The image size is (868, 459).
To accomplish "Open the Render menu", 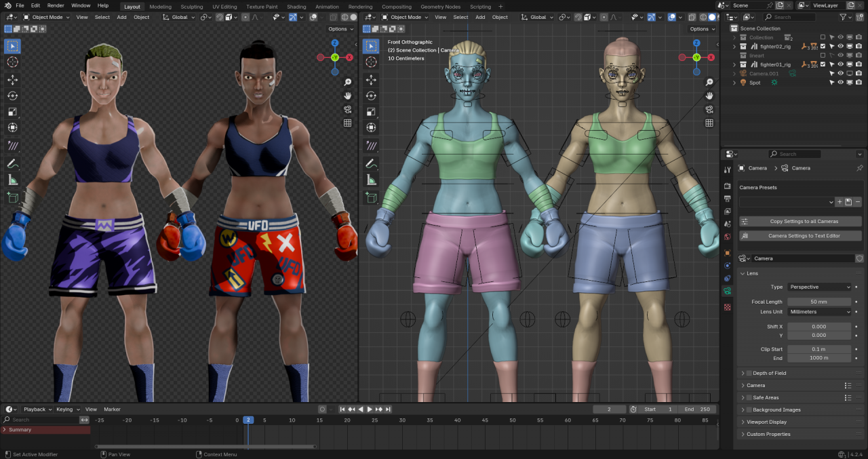I will pos(56,5).
